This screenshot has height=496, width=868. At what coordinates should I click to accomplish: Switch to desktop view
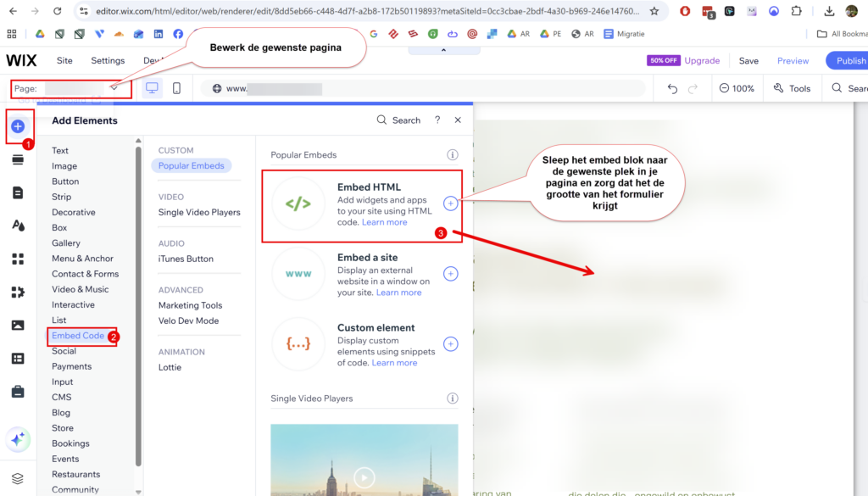point(153,88)
